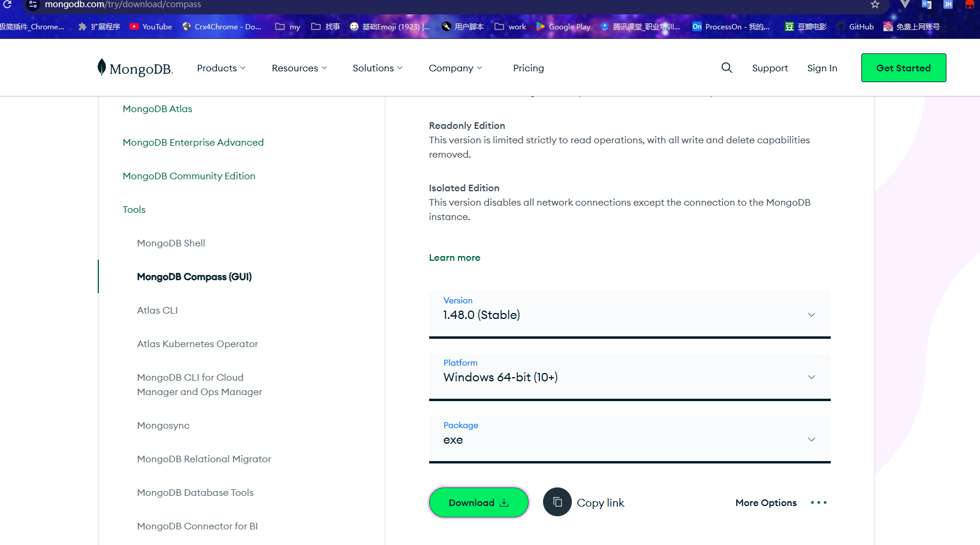Image resolution: width=980 pixels, height=545 pixels.
Task: Open the site search magnifier icon
Action: pos(726,68)
